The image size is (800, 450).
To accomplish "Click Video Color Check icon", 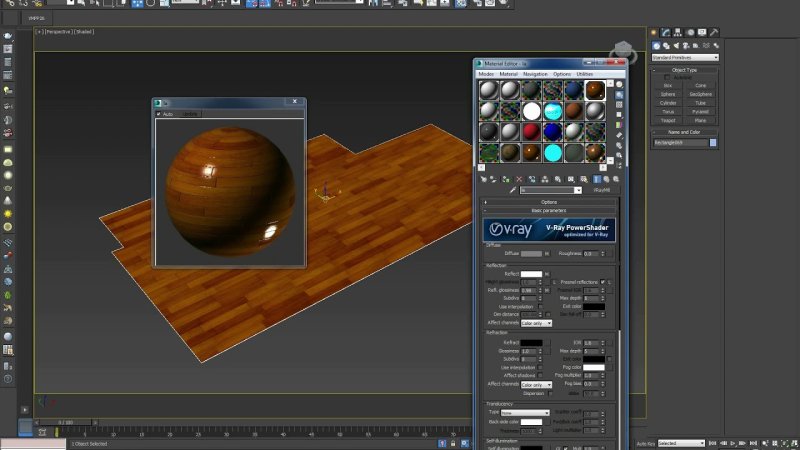I will click(x=619, y=125).
